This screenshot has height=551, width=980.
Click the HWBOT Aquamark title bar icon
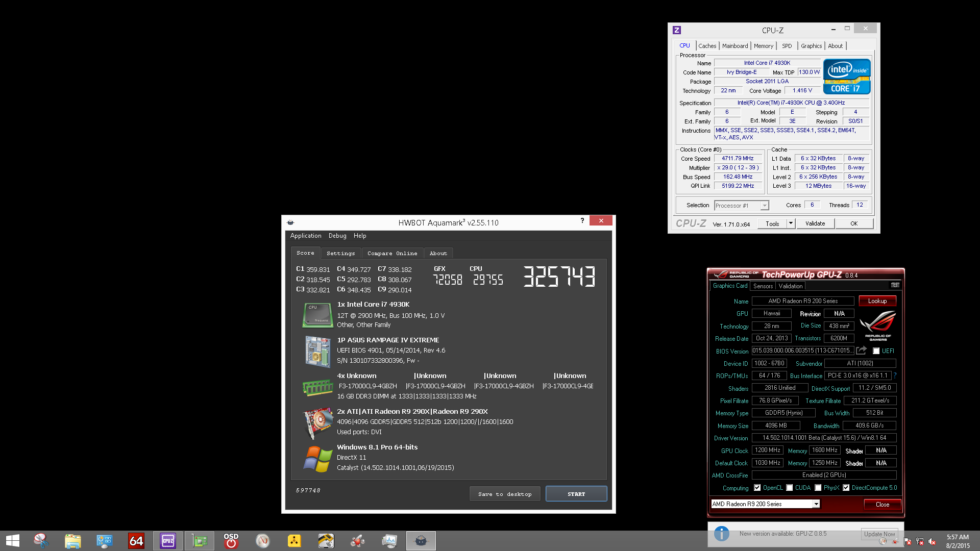coord(290,222)
